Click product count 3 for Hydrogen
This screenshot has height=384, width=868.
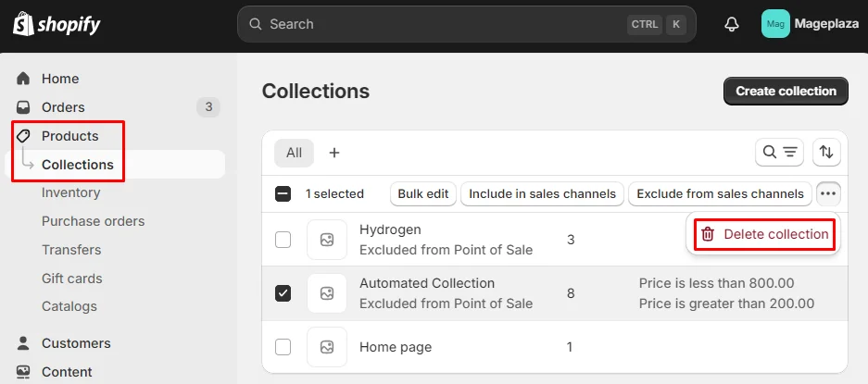(x=571, y=240)
